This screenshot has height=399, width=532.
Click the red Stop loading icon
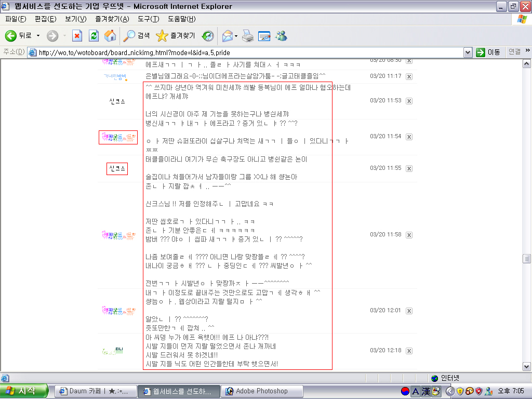(77, 36)
